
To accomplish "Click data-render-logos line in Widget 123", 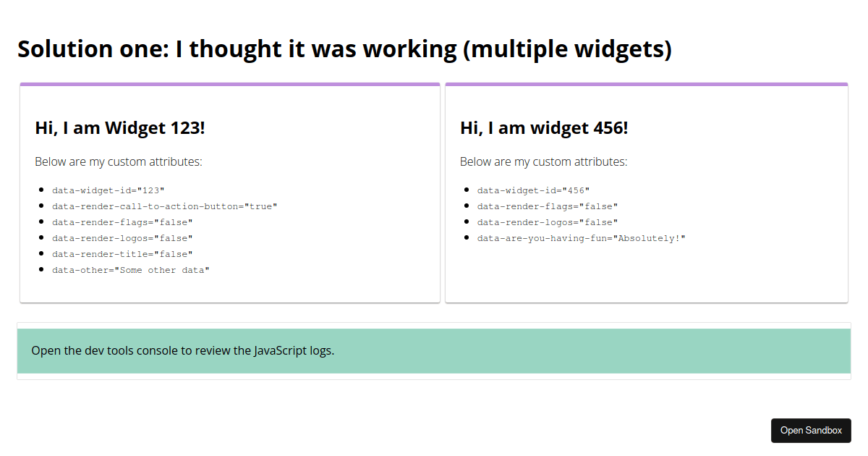I will click(122, 238).
